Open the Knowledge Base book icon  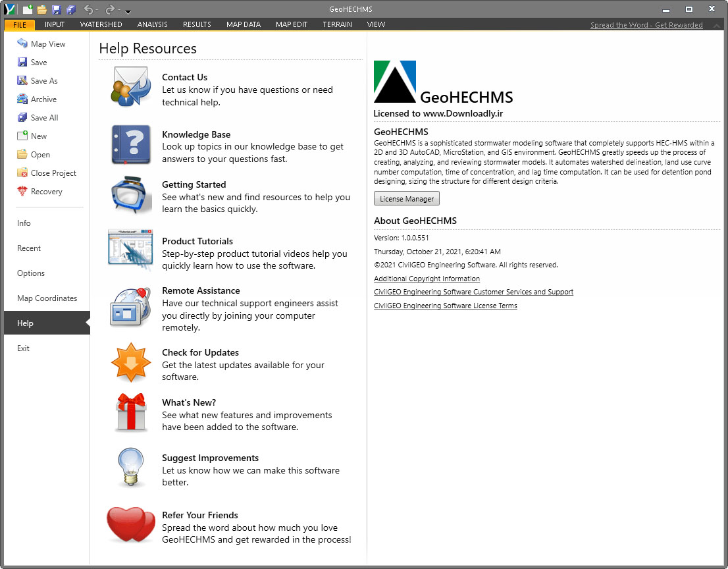(x=131, y=145)
